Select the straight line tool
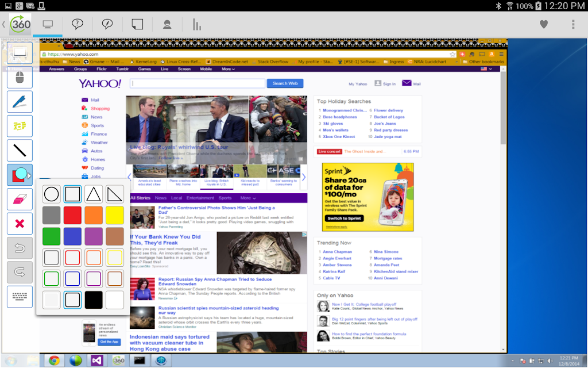588x368 pixels. 20,150
